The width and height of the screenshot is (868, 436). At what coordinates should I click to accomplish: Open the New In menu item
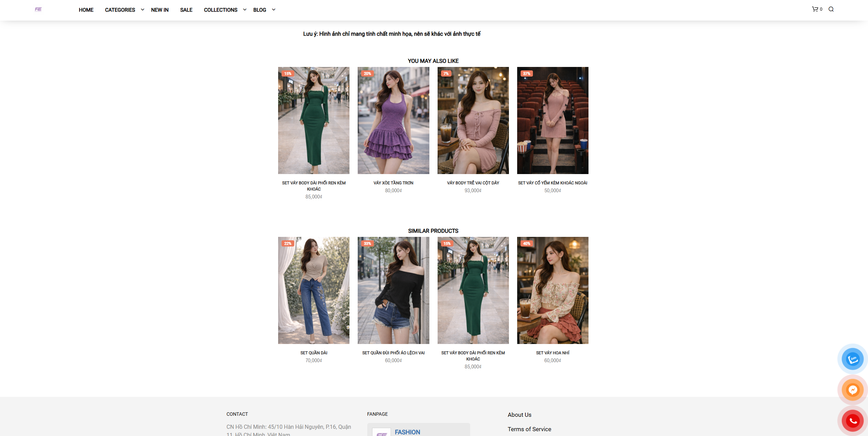[160, 10]
